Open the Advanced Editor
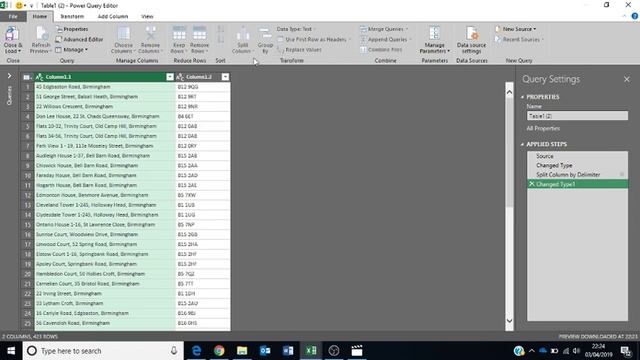This screenshot has height=360, width=640. [x=79, y=40]
